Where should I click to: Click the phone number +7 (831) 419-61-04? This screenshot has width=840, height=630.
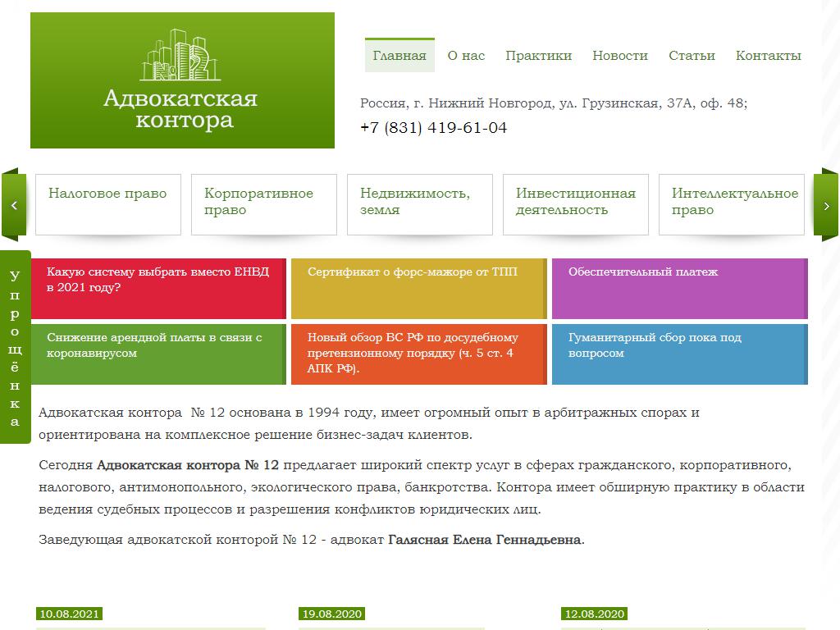[x=433, y=128]
